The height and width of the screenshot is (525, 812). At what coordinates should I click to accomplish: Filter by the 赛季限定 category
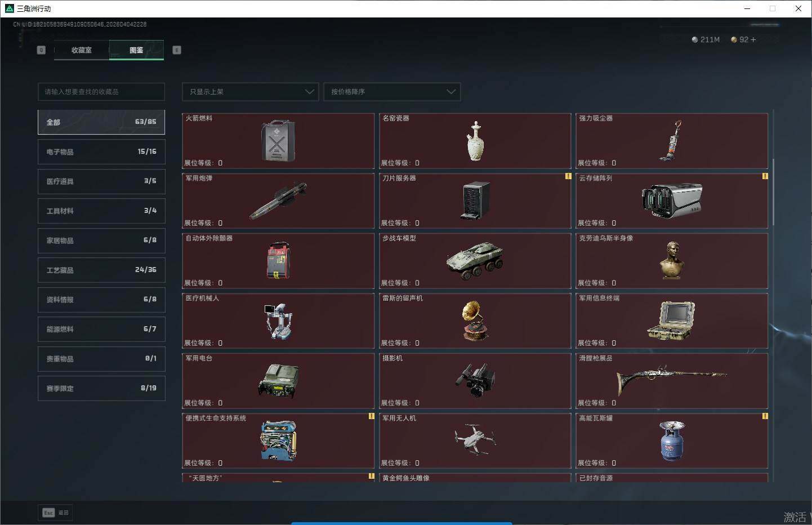pos(101,388)
